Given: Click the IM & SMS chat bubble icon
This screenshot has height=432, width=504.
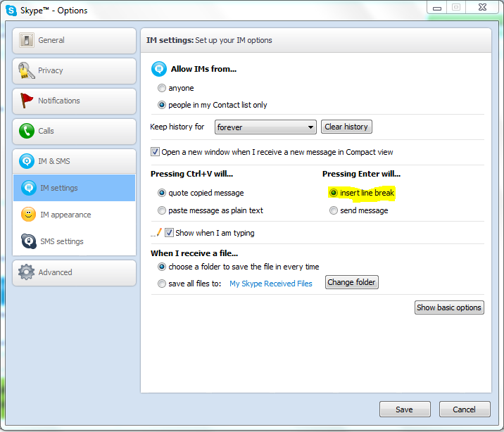Looking at the screenshot, I should click(x=26, y=161).
